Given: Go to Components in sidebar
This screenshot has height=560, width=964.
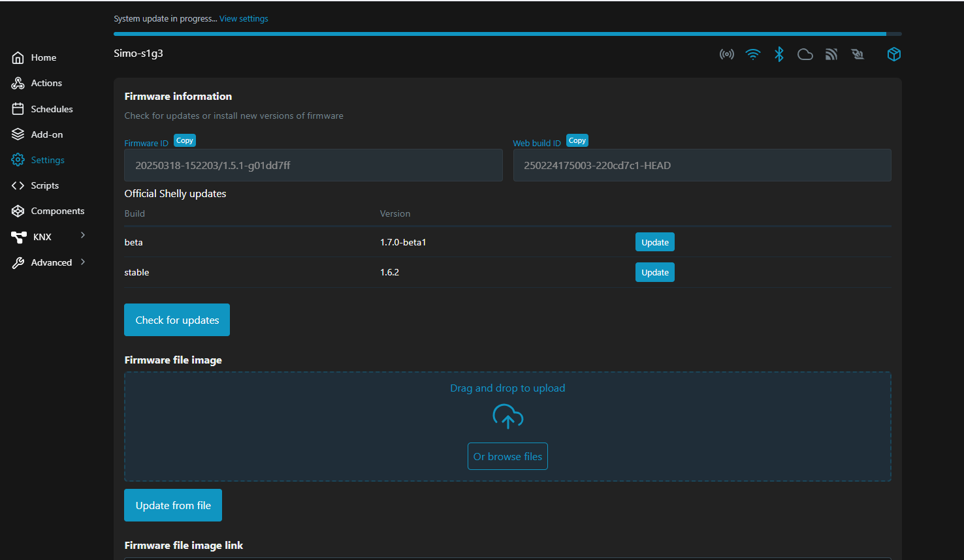Looking at the screenshot, I should pos(57,211).
